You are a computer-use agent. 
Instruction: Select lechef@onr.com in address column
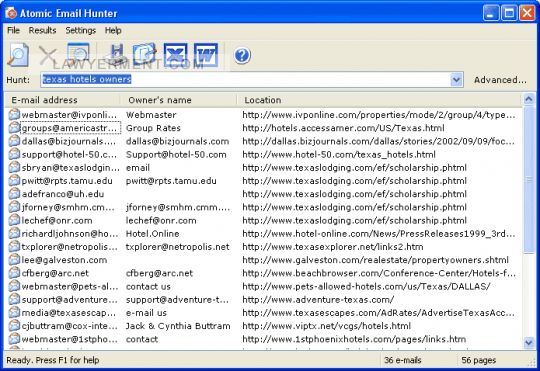point(57,220)
